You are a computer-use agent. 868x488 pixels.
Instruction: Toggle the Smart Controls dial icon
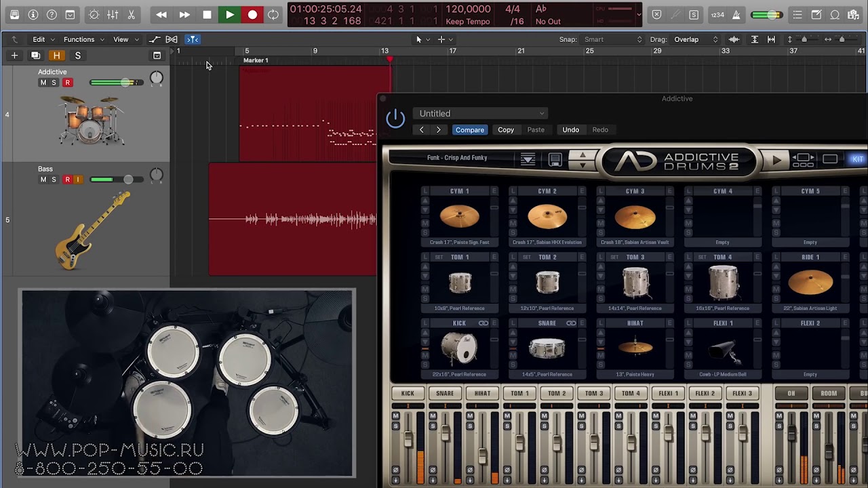tap(94, 14)
